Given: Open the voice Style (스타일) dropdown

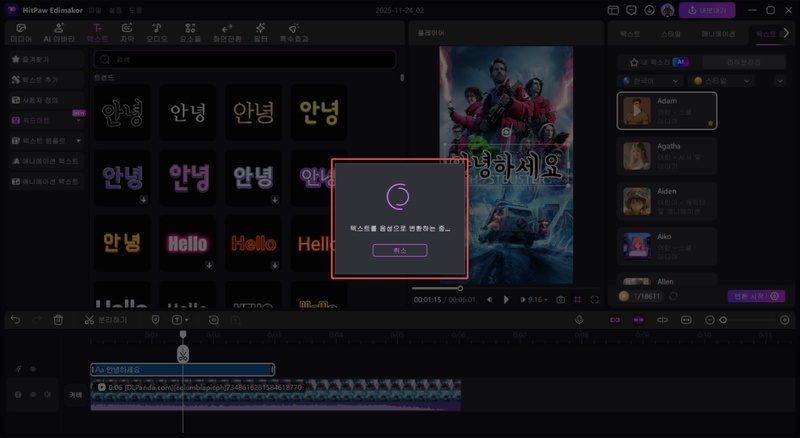Looking at the screenshot, I should pos(721,81).
